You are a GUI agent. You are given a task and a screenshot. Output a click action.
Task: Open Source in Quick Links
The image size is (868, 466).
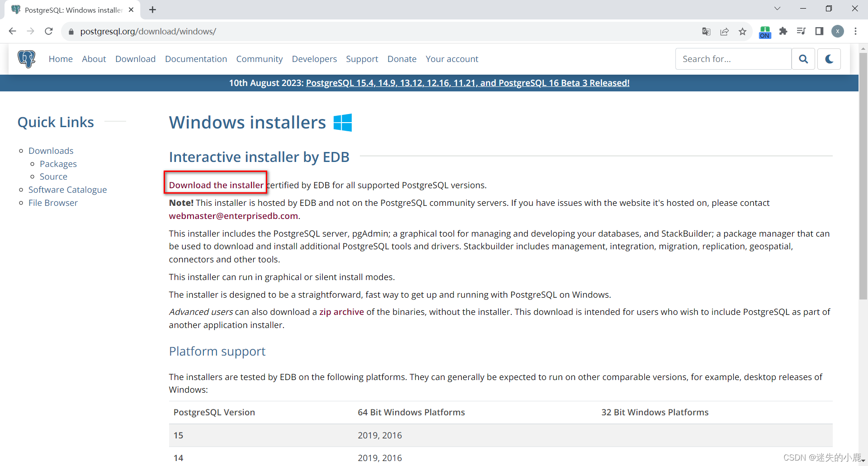[x=53, y=176]
